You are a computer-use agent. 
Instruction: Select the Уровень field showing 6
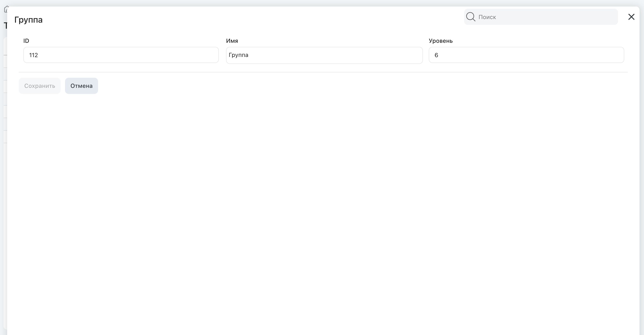pyautogui.click(x=526, y=55)
